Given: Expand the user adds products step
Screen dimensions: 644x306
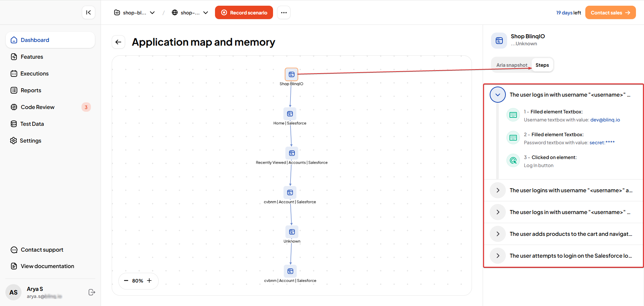Looking at the screenshot, I should (x=497, y=234).
